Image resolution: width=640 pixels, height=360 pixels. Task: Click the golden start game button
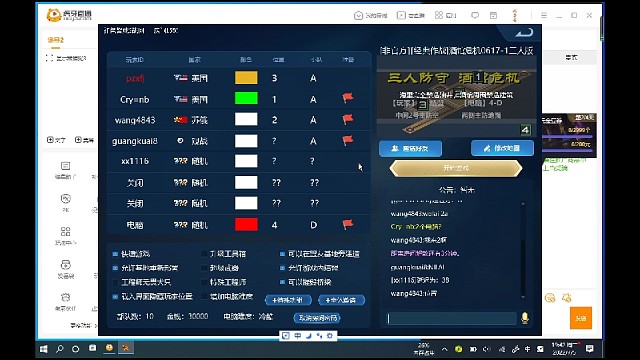pyautogui.click(x=456, y=168)
